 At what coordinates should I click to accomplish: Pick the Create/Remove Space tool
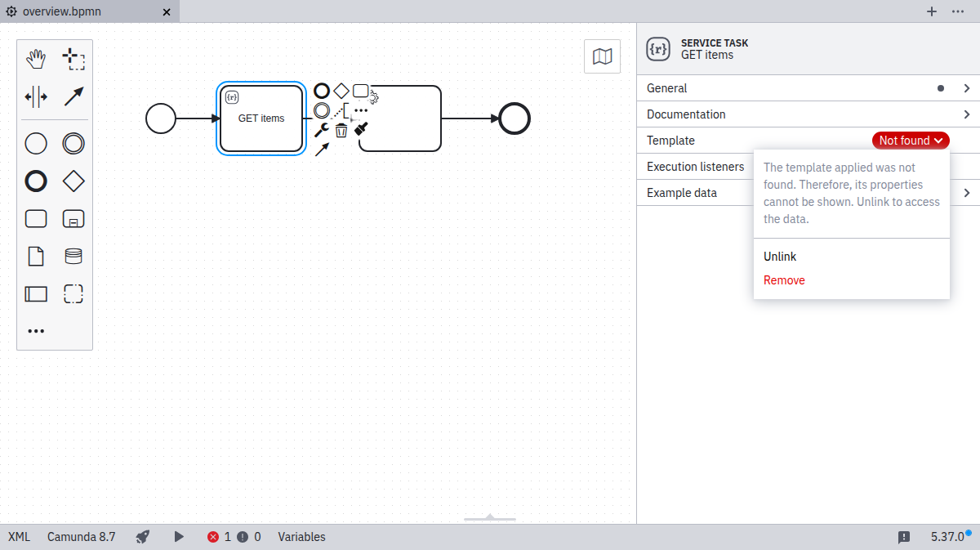point(36,96)
